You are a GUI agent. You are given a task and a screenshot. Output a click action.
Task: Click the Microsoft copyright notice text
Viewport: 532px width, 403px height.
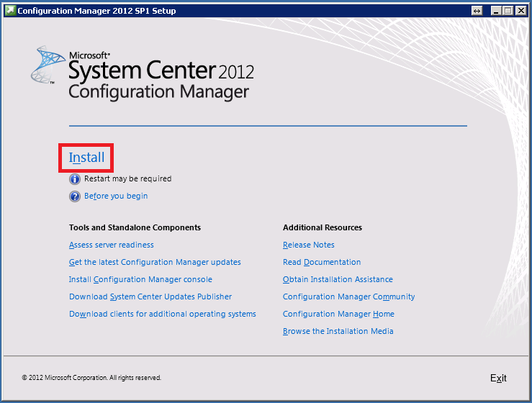(91, 378)
